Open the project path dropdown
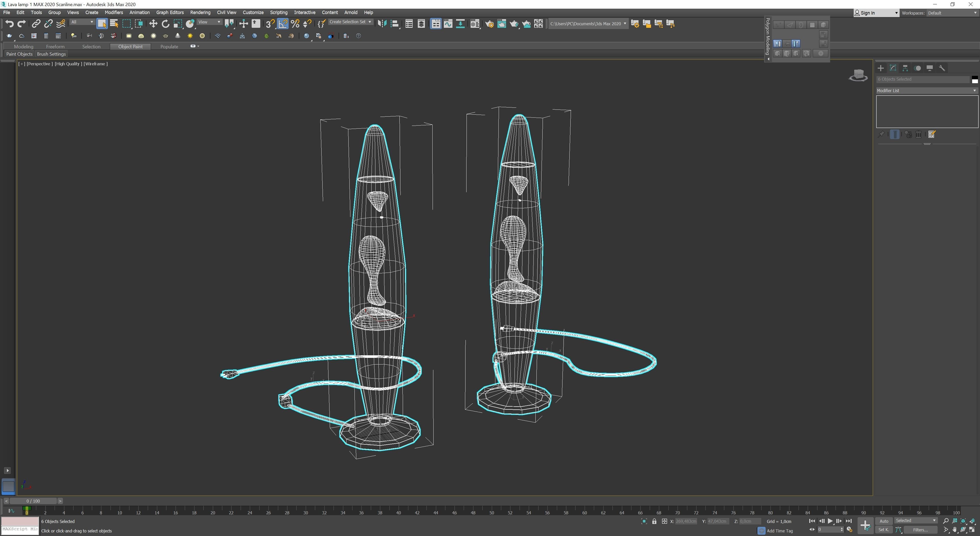This screenshot has width=980, height=536. coord(588,23)
